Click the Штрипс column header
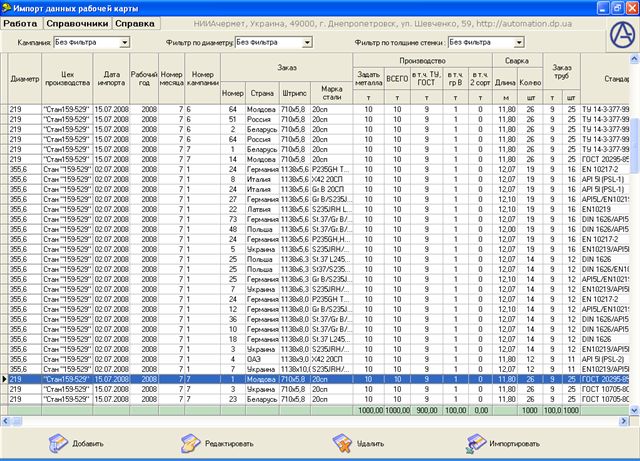This screenshot has height=461, width=640. [x=294, y=93]
